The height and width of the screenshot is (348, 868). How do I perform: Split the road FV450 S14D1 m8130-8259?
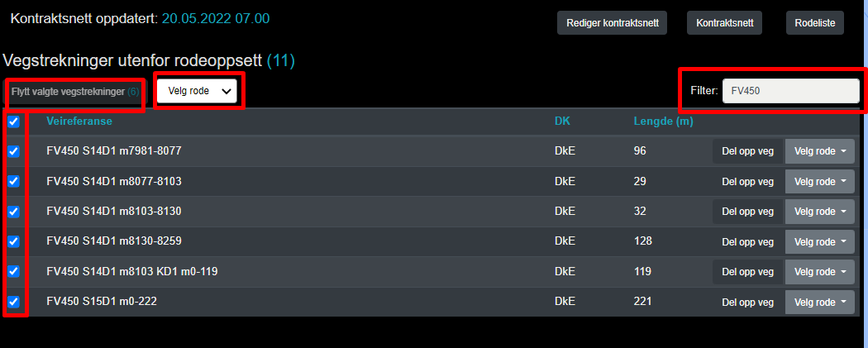[x=747, y=242]
